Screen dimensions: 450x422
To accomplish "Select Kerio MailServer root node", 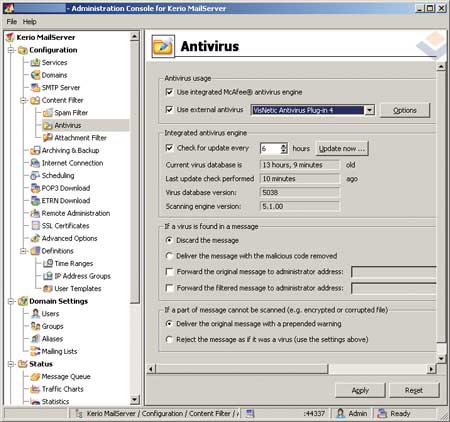I will click(x=46, y=37).
